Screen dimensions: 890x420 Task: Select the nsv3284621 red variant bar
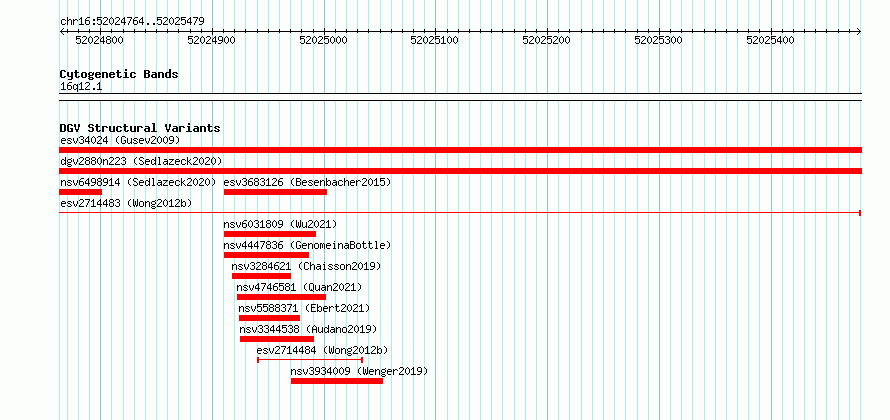click(262, 276)
